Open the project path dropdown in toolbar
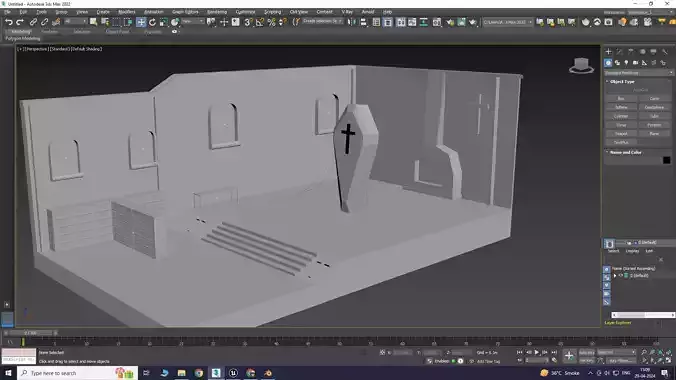The image size is (676, 380). point(507,22)
